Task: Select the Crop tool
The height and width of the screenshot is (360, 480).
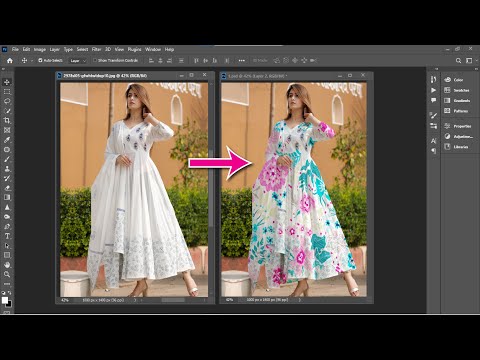Action: (x=7, y=121)
